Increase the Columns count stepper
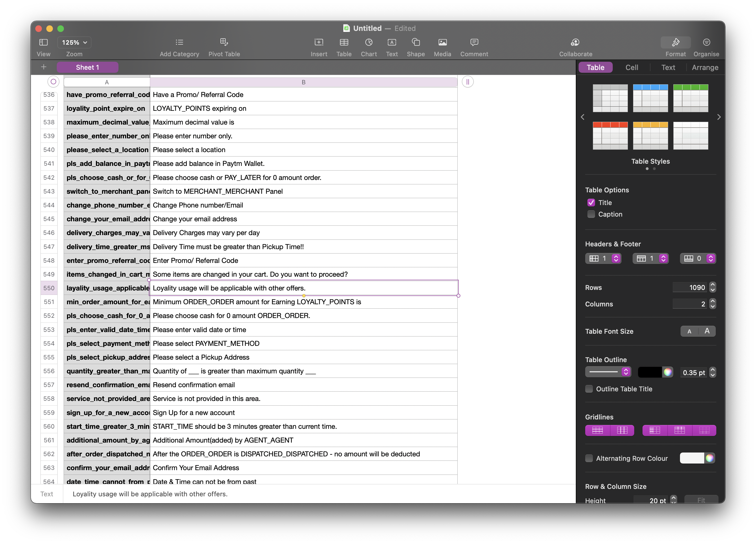Viewport: 756px width, 544px height. click(x=713, y=301)
